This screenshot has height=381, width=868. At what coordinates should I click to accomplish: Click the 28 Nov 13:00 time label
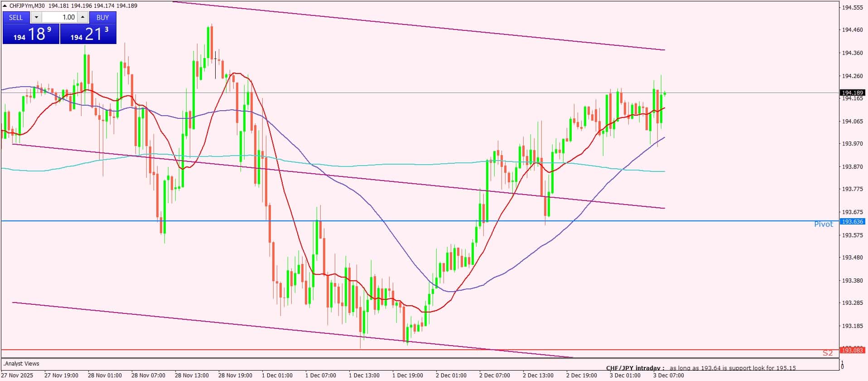click(192, 375)
